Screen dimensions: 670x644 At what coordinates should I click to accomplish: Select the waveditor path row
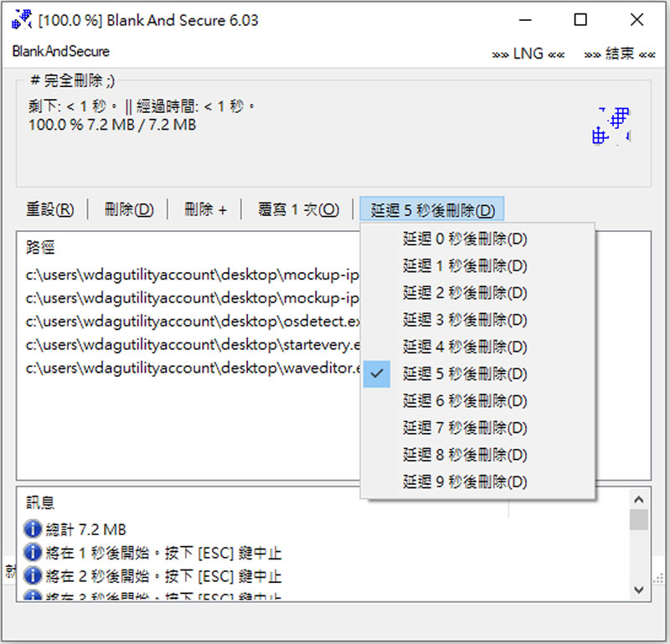[x=193, y=368]
